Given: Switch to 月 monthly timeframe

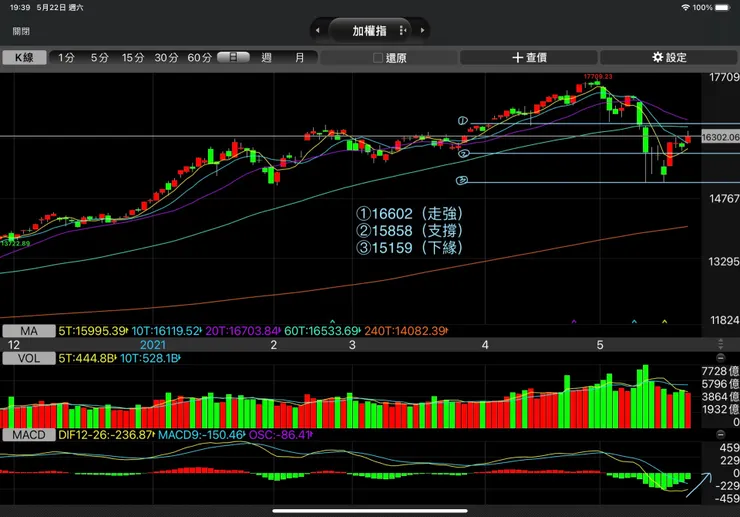Looking at the screenshot, I should (300, 58).
